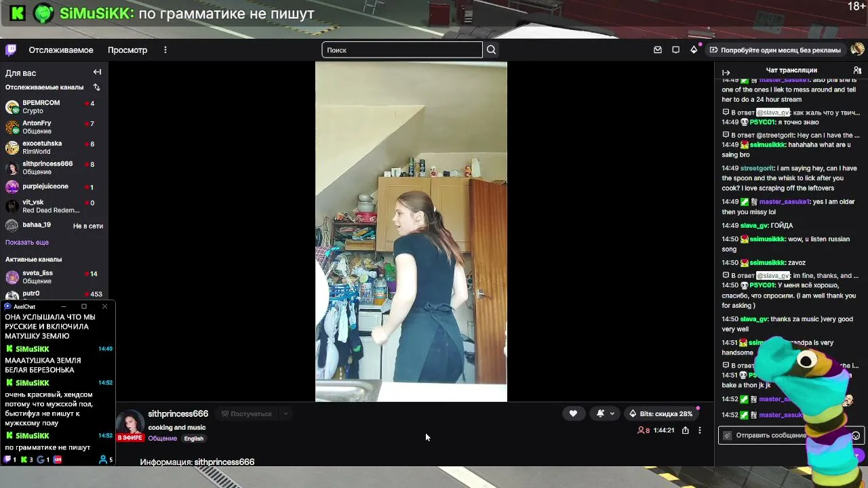Click the "Для вас" sidebar title
Screen dimensions: 868x488
pos(21,73)
